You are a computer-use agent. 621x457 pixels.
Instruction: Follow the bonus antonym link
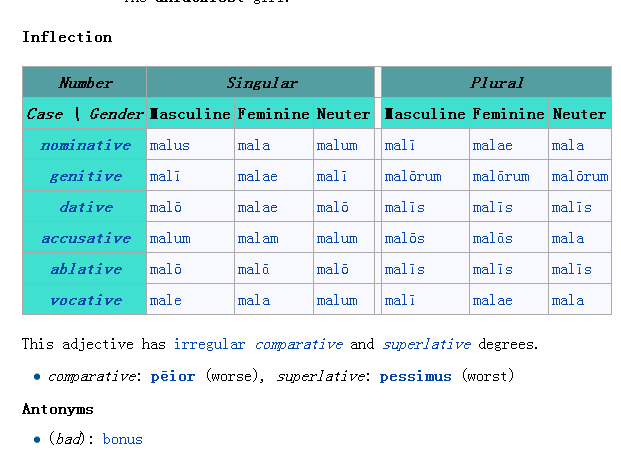tap(122, 439)
